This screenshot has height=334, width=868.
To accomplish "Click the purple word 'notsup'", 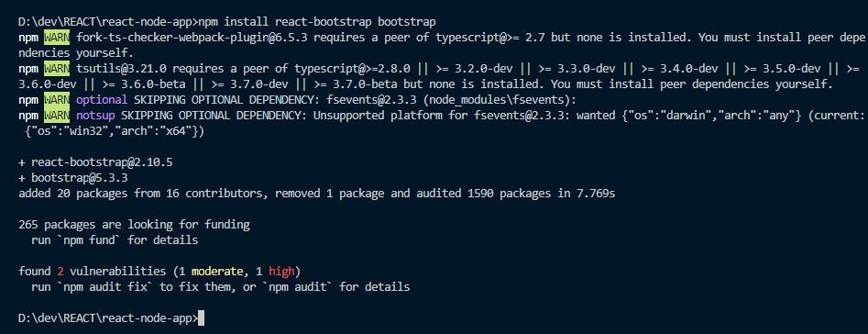I will [95, 116].
